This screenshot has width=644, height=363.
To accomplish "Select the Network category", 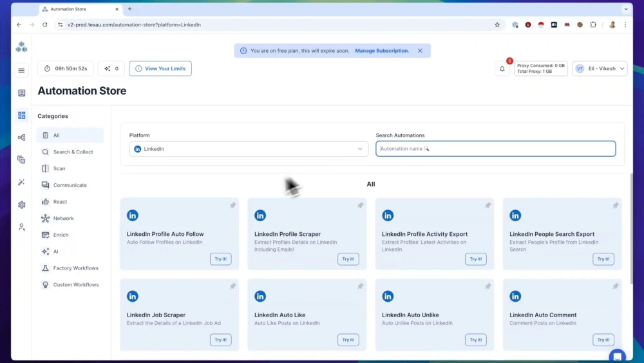I will pos(70,219).
